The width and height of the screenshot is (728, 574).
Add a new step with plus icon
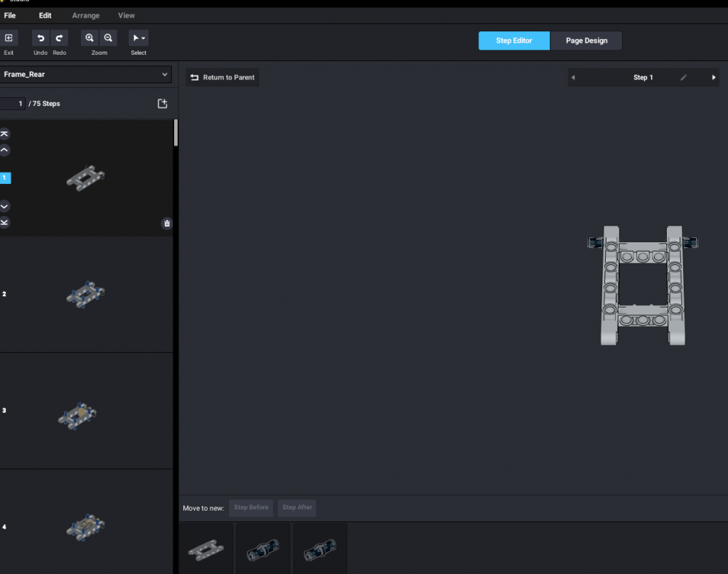coord(162,104)
